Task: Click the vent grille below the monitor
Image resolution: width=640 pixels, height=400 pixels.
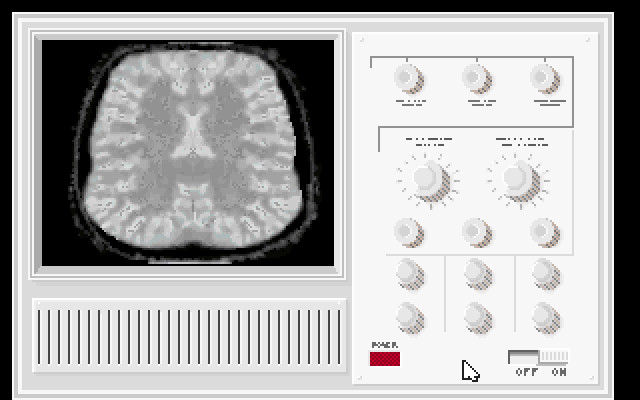Action: pyautogui.click(x=188, y=336)
